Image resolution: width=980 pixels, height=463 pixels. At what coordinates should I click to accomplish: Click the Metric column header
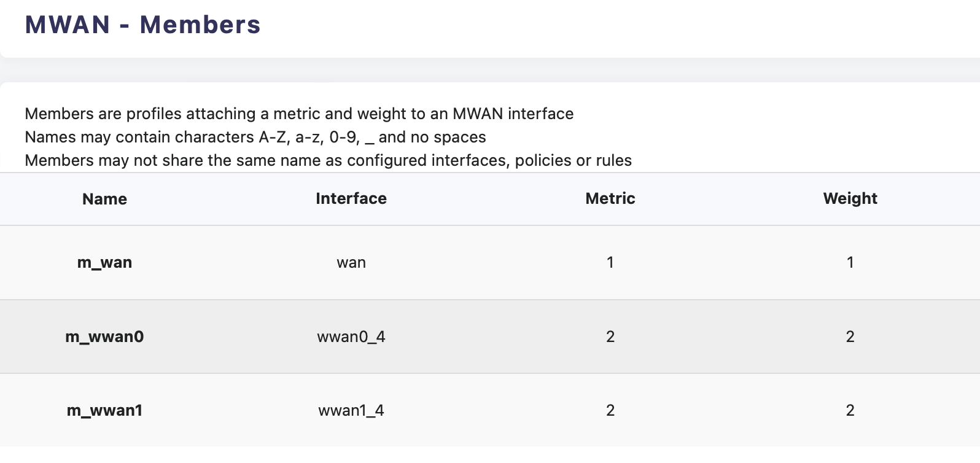610,198
